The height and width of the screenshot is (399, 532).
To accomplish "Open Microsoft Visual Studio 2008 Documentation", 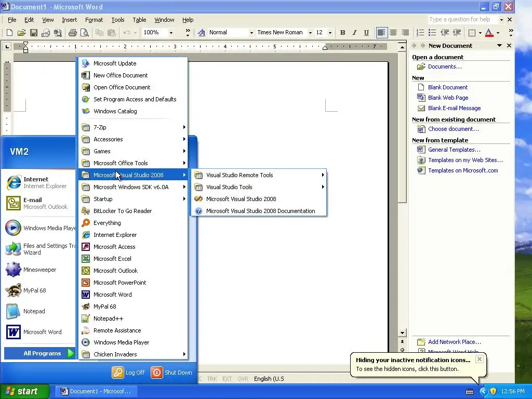I will (x=259, y=211).
